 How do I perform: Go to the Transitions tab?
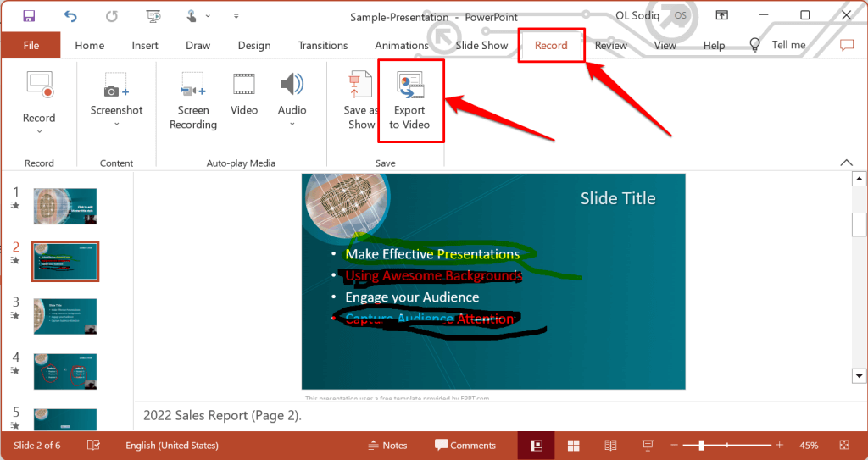coord(323,46)
